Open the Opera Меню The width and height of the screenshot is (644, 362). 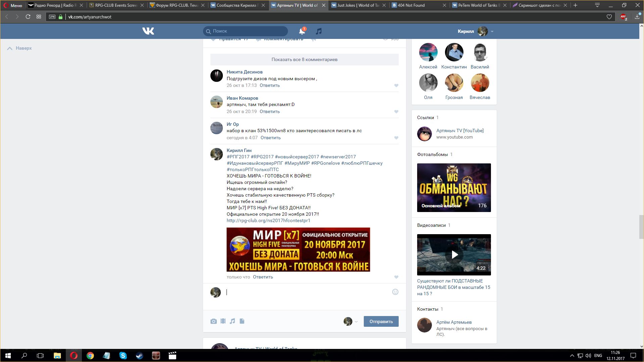point(13,5)
